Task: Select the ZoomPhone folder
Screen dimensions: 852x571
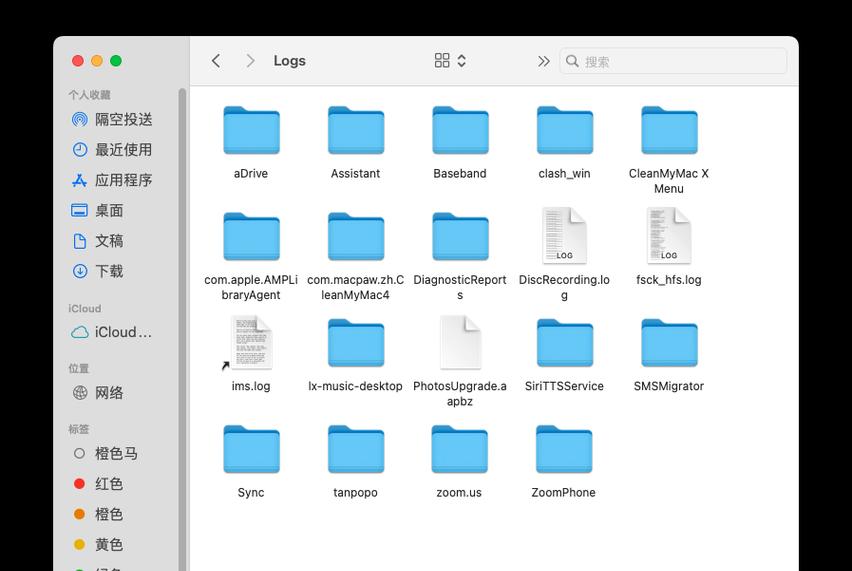Action: click(x=563, y=450)
